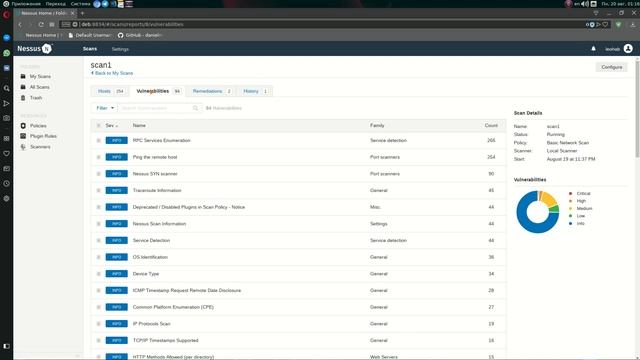Toggle sidebar panel icon at bottom left

click(7, 346)
